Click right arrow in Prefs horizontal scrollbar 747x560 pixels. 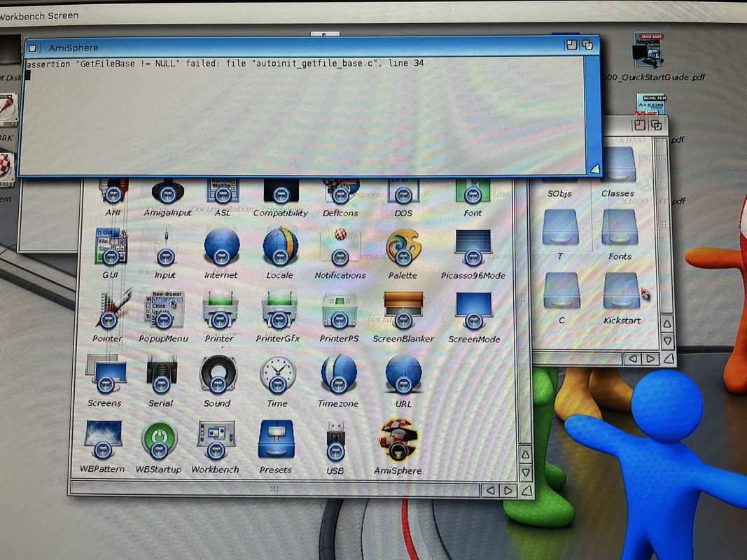(x=508, y=490)
